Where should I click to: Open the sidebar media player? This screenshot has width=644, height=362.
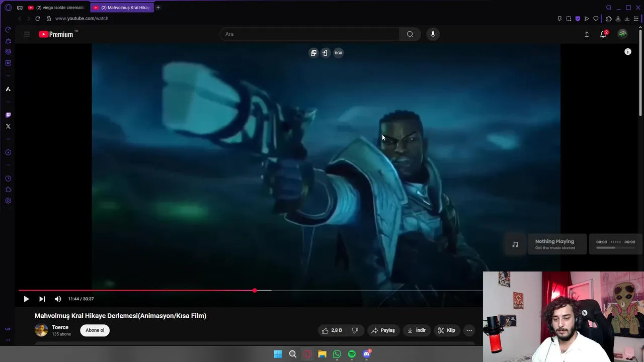click(x=8, y=152)
